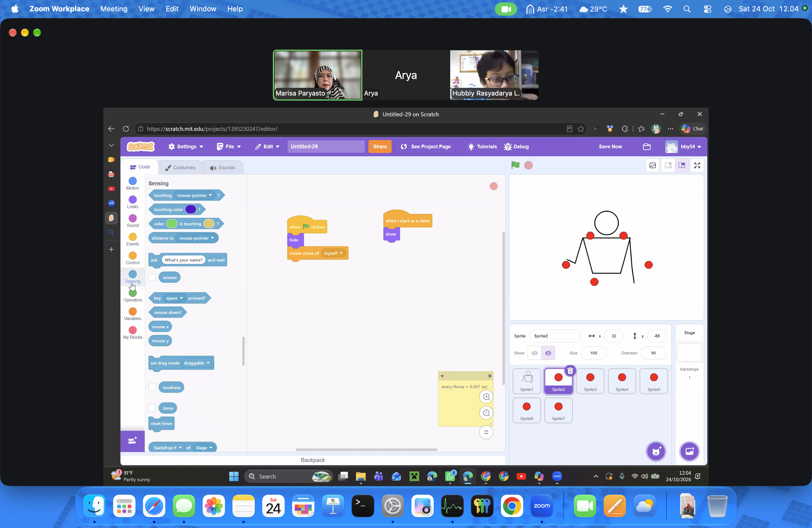Delete Sprite2 with the trash icon
Image resolution: width=812 pixels, height=528 pixels.
point(570,371)
